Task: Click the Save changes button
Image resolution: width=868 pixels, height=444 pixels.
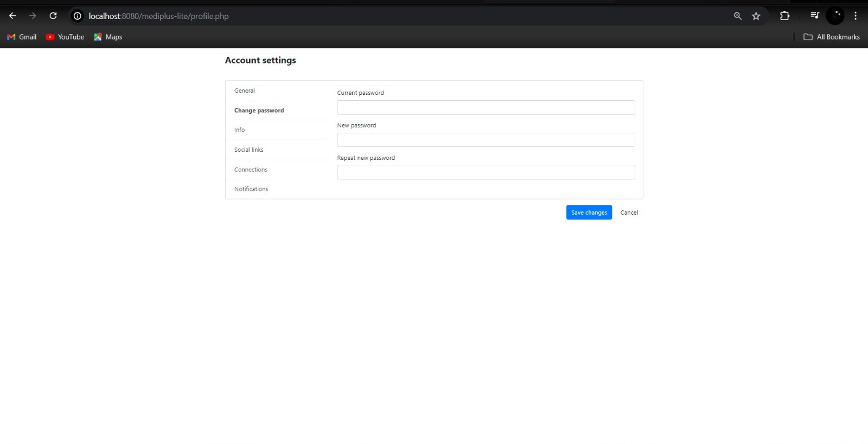Action: coord(589,213)
